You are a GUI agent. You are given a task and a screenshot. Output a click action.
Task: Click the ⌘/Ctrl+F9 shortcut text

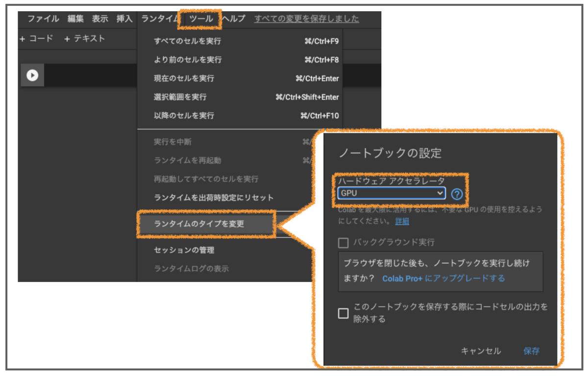(x=321, y=41)
